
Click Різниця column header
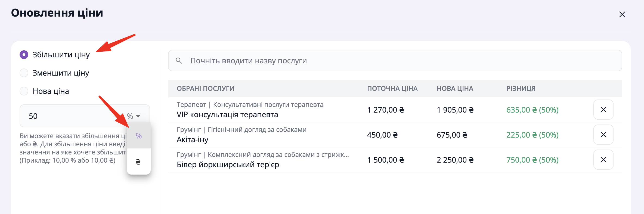(521, 88)
